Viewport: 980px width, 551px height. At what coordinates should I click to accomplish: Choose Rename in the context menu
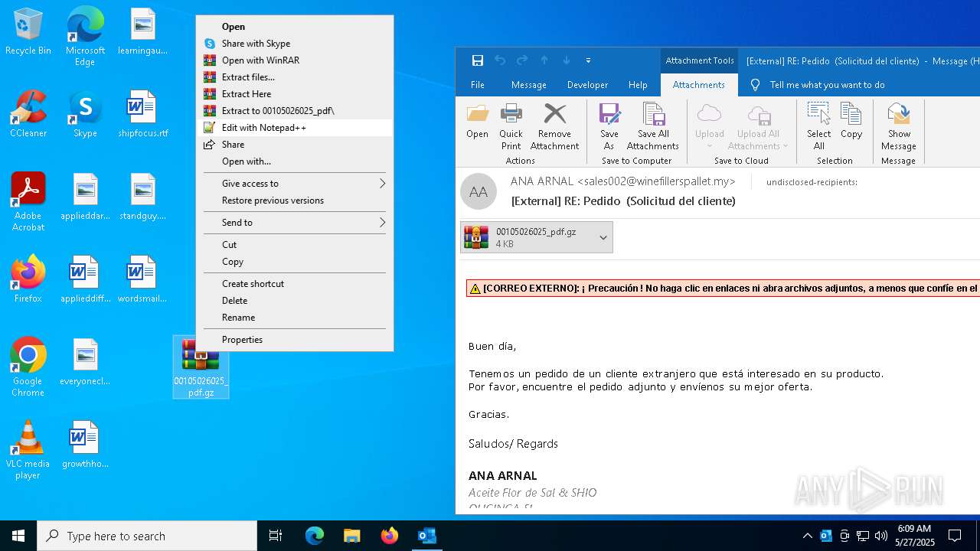(x=295, y=318)
